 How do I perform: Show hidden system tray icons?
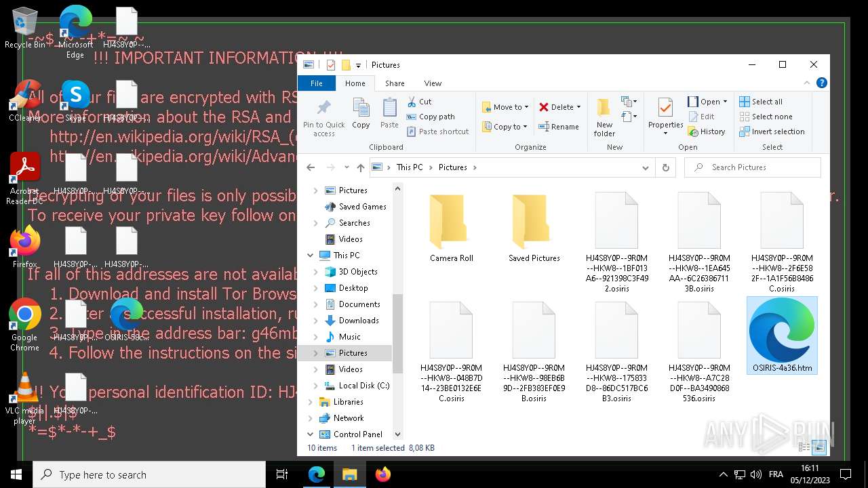(723, 474)
